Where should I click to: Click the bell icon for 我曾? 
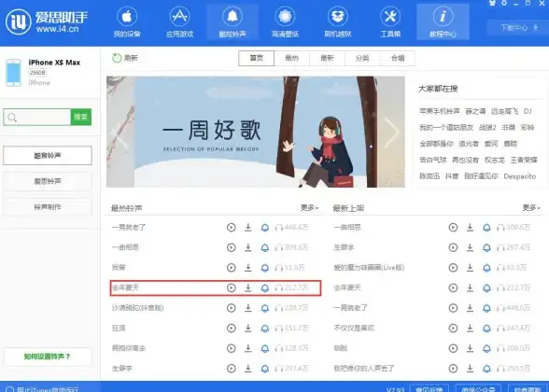pyautogui.click(x=265, y=268)
